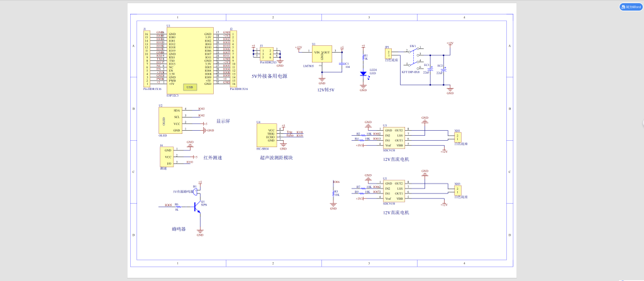The height and width of the screenshot is (281, 644).
Task: Click the infrared speed sensor connector block
Action: [167, 157]
